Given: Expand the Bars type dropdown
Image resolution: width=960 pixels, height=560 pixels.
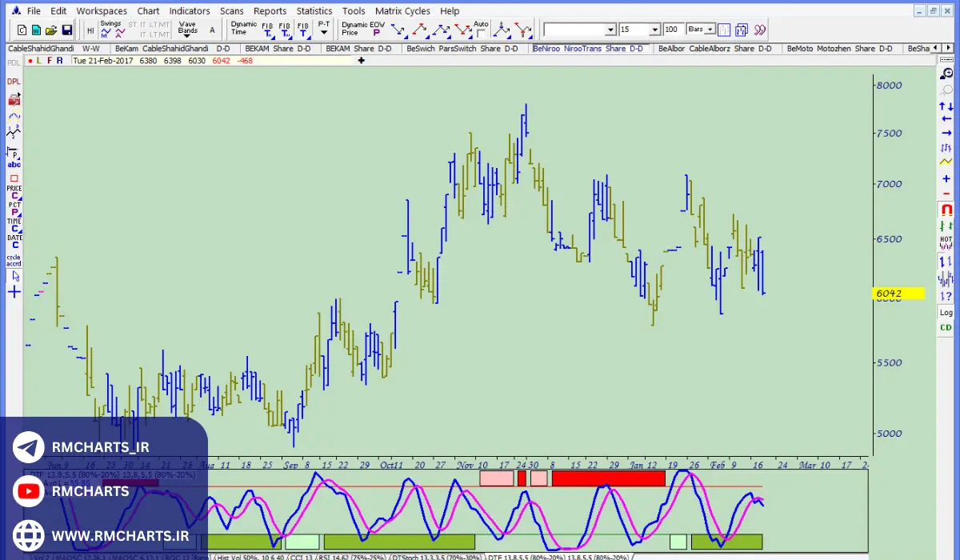Looking at the screenshot, I should pos(710,30).
